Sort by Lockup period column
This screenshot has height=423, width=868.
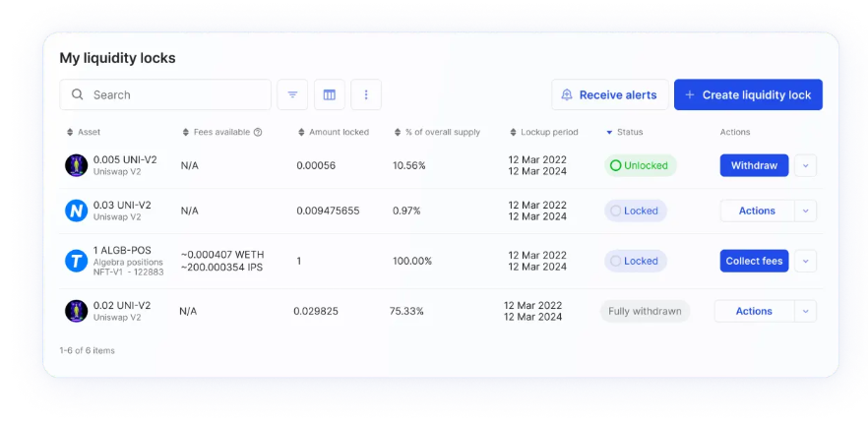[543, 133]
